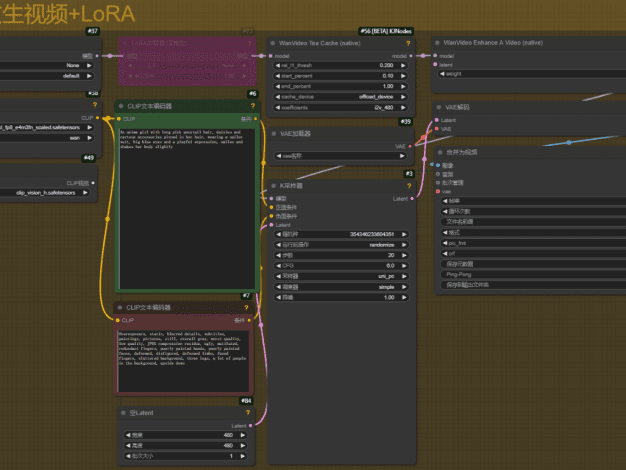626x470 pixels.
Task: Collapse the K采样器 node via its dot
Action: 273,186
